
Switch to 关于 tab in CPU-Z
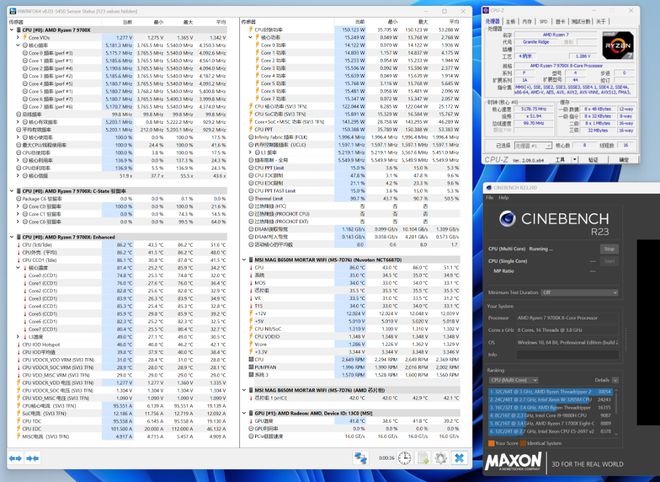[601, 21]
